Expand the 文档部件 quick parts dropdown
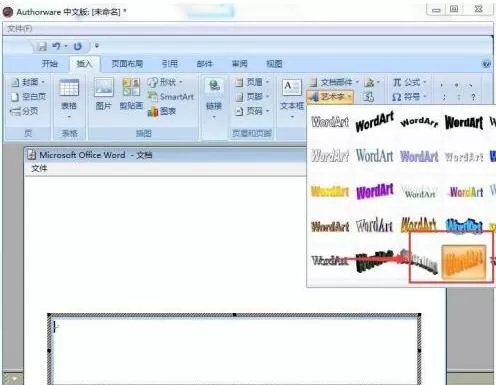The width and height of the screenshot is (496, 385). point(334,82)
